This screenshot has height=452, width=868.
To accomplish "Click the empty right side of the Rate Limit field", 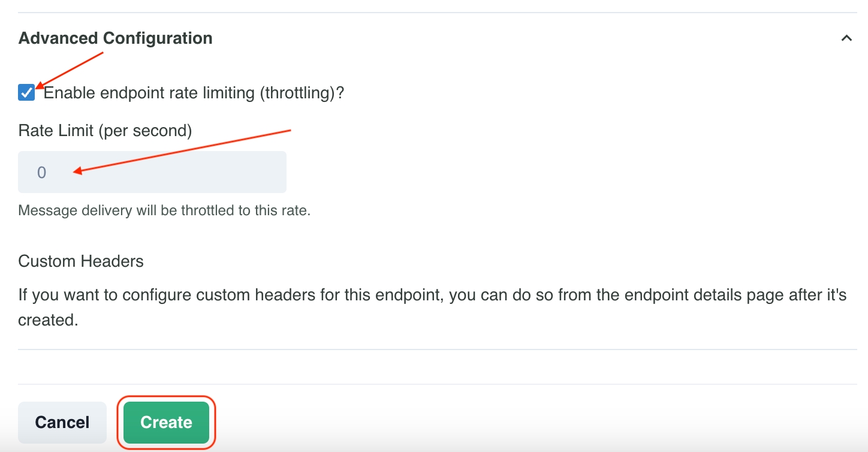I will (240, 172).
